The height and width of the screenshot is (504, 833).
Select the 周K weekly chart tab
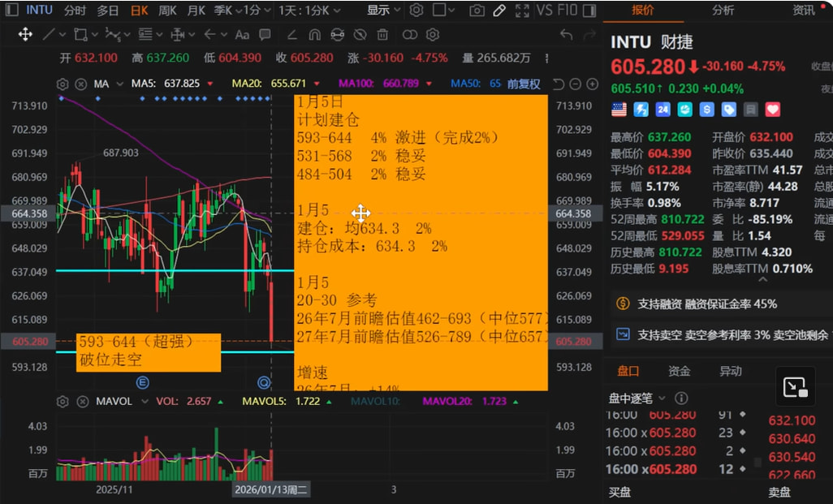coord(167,11)
